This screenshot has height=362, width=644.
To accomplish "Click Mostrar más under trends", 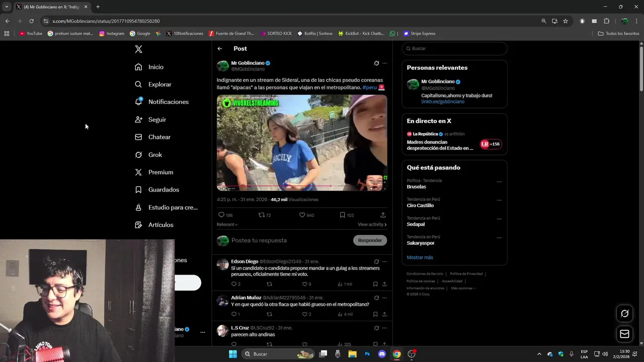I will pyautogui.click(x=420, y=257).
